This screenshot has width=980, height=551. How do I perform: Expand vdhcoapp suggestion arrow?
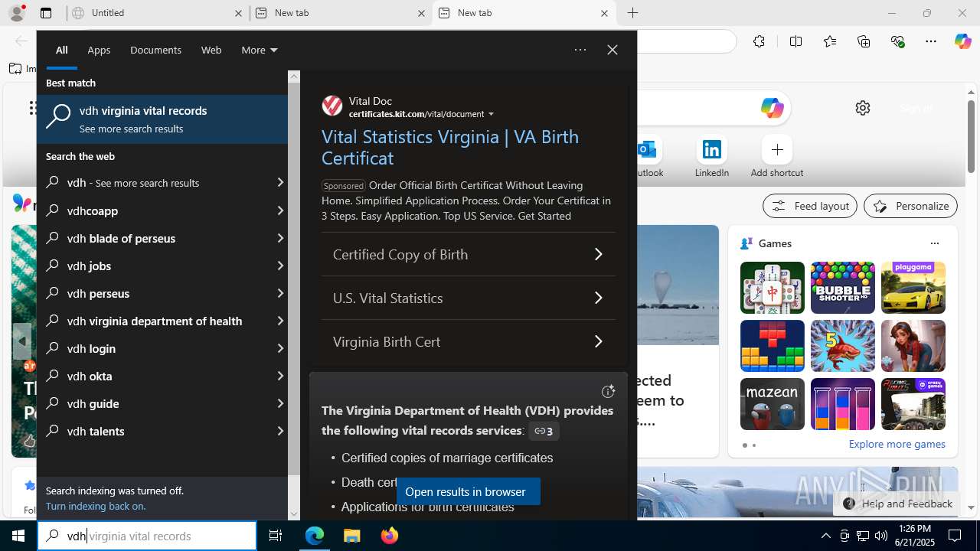tap(279, 210)
